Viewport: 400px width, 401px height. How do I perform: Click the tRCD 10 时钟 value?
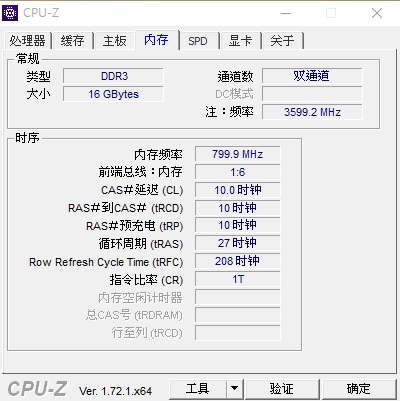[238, 208]
